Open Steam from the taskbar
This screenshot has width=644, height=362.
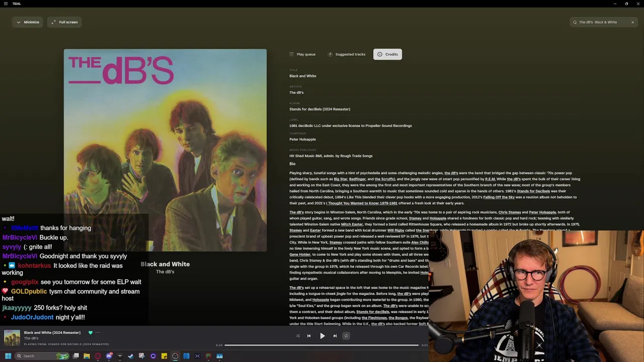(131, 356)
